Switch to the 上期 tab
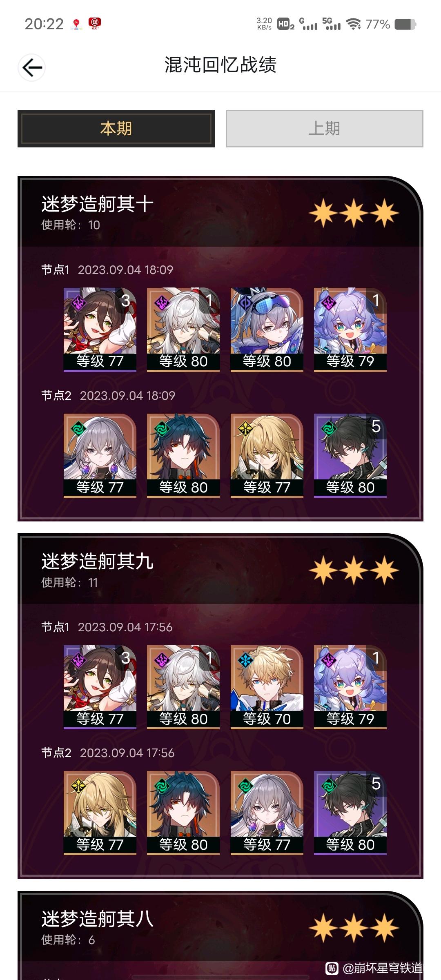Image resolution: width=441 pixels, height=980 pixels. [325, 129]
